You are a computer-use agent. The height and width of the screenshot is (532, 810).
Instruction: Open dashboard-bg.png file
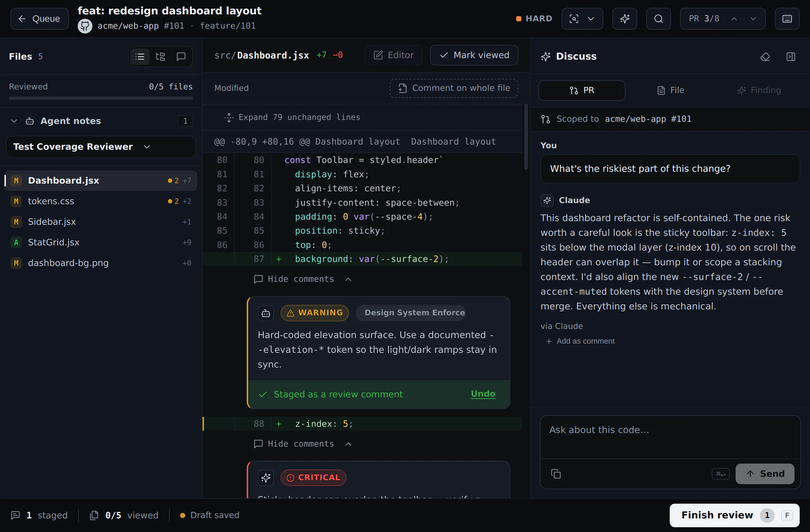[x=101, y=263]
